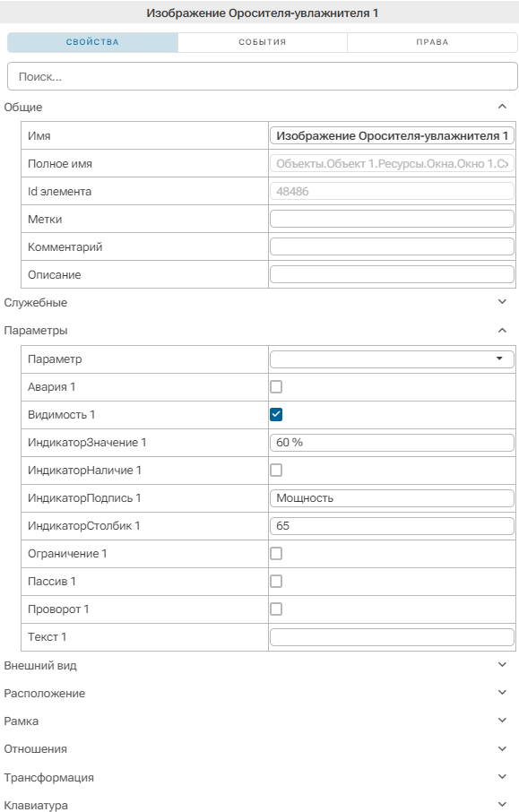This screenshot has height=812, width=519.
Task: Open the Права tab
Action: coord(432,42)
